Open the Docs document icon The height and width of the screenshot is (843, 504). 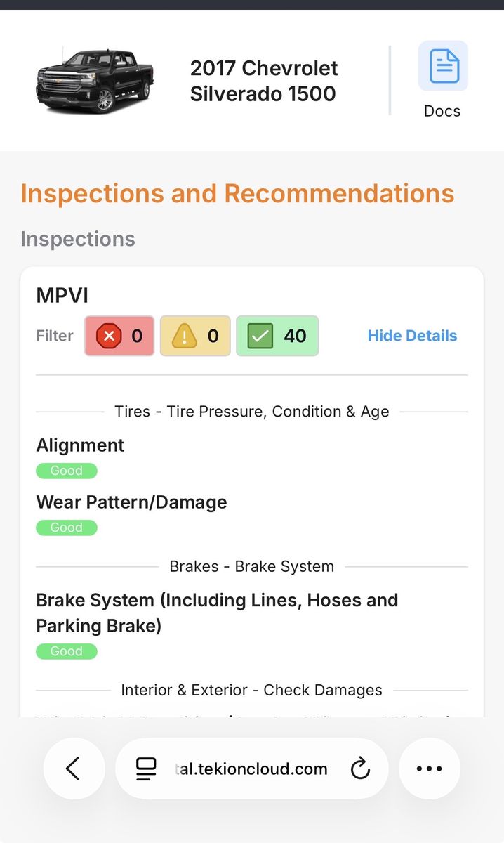pyautogui.click(x=443, y=66)
